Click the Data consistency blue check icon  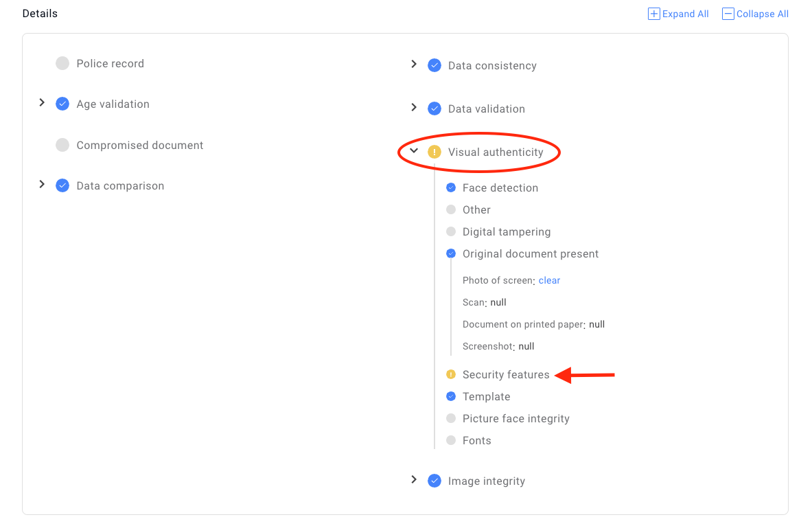click(x=434, y=65)
